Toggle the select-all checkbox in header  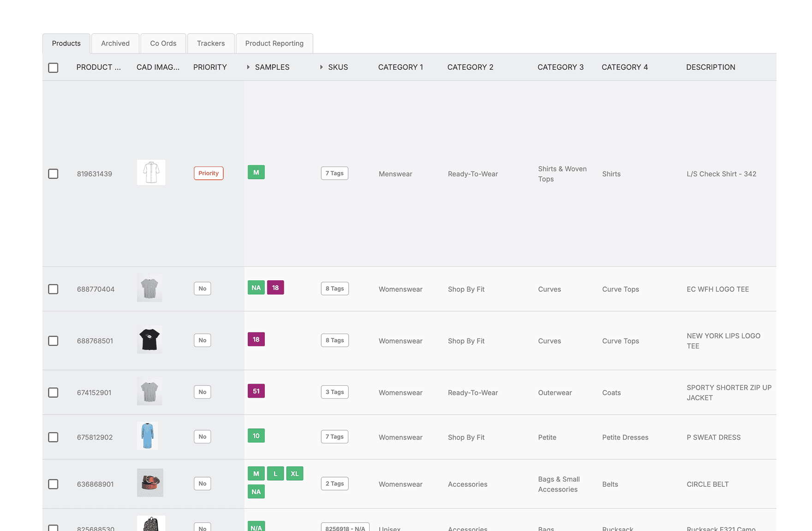tap(53, 67)
